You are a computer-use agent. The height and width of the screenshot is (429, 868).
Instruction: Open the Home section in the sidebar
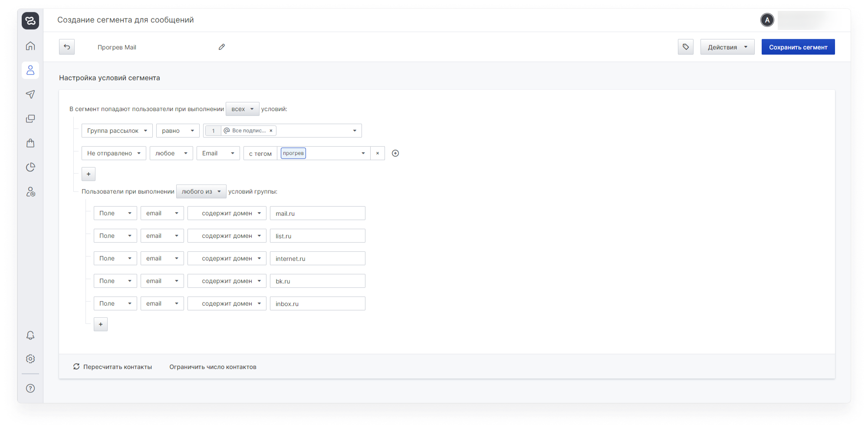[x=30, y=46]
